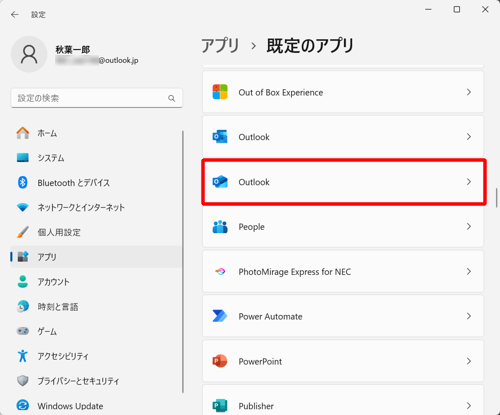Open the Publisher row chevron

(x=469, y=406)
